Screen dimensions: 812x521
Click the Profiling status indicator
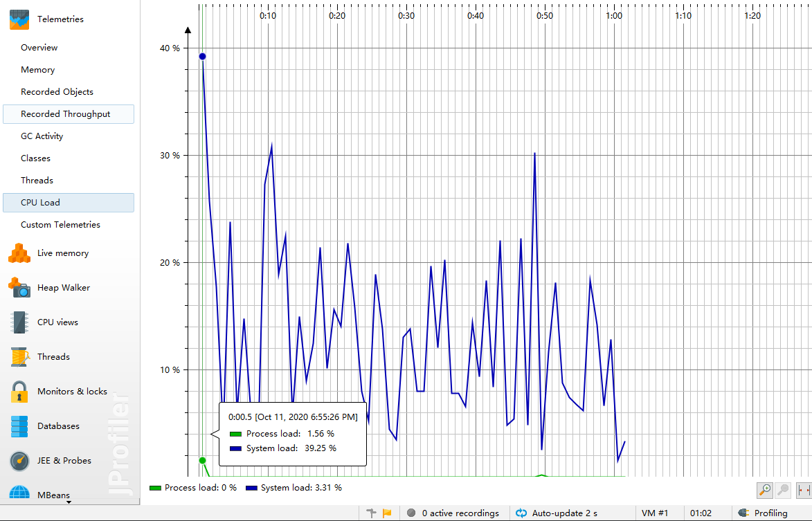(x=763, y=513)
